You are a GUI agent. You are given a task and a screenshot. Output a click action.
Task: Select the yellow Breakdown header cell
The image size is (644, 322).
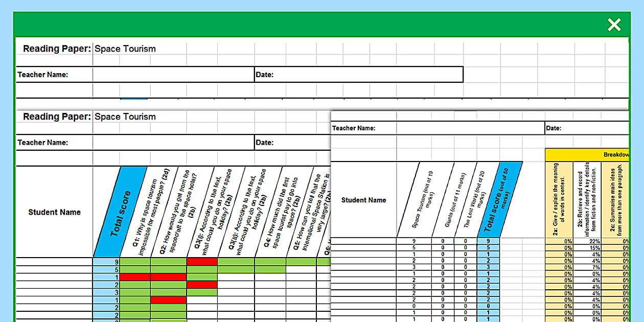click(x=587, y=155)
